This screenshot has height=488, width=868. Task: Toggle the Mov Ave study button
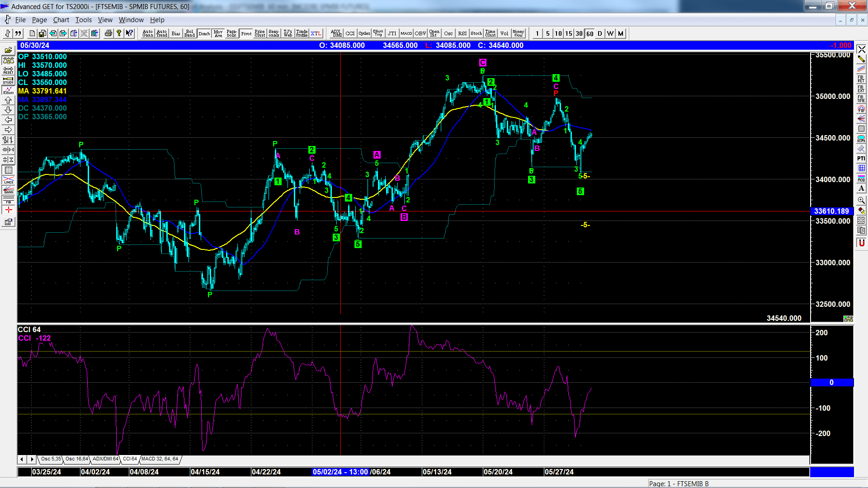(218, 33)
